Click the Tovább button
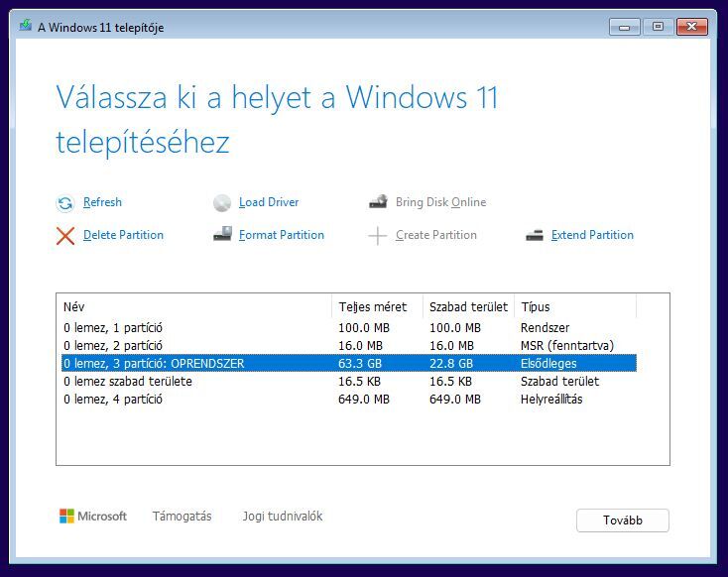The image size is (728, 577). click(x=623, y=520)
